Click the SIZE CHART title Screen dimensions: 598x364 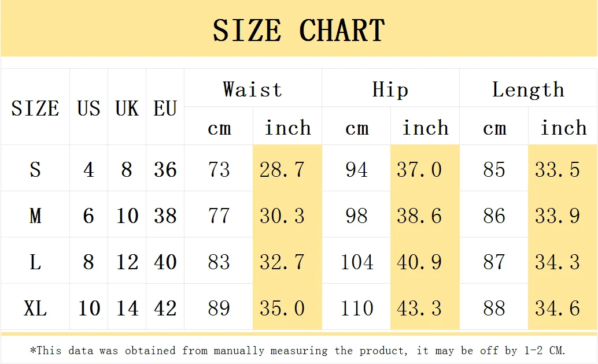pyautogui.click(x=298, y=30)
